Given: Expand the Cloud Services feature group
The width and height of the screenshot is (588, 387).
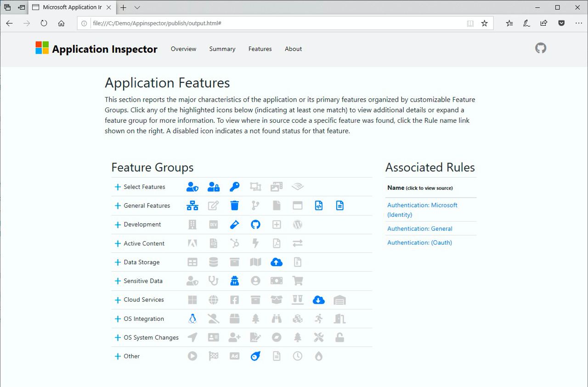Looking at the screenshot, I should [x=118, y=300].
